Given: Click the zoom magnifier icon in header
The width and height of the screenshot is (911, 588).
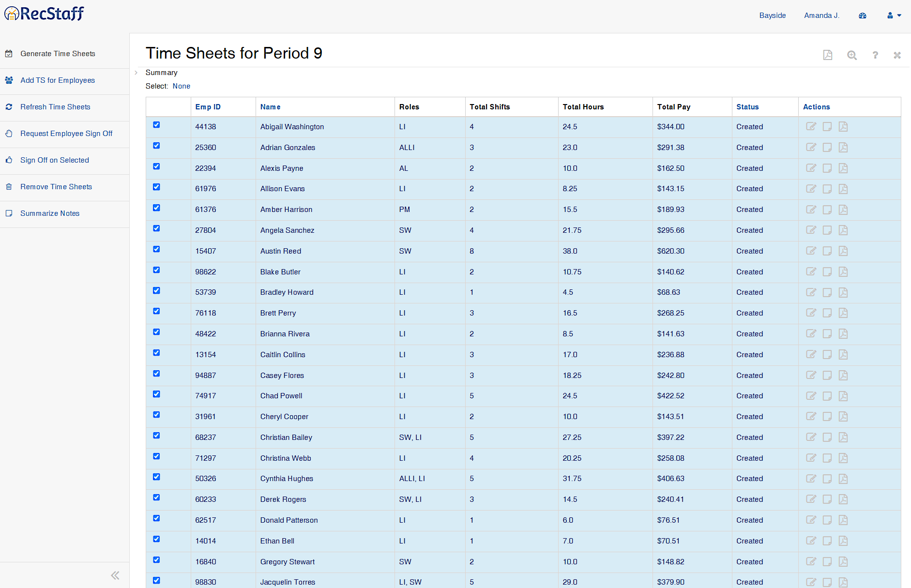Looking at the screenshot, I should (x=852, y=55).
